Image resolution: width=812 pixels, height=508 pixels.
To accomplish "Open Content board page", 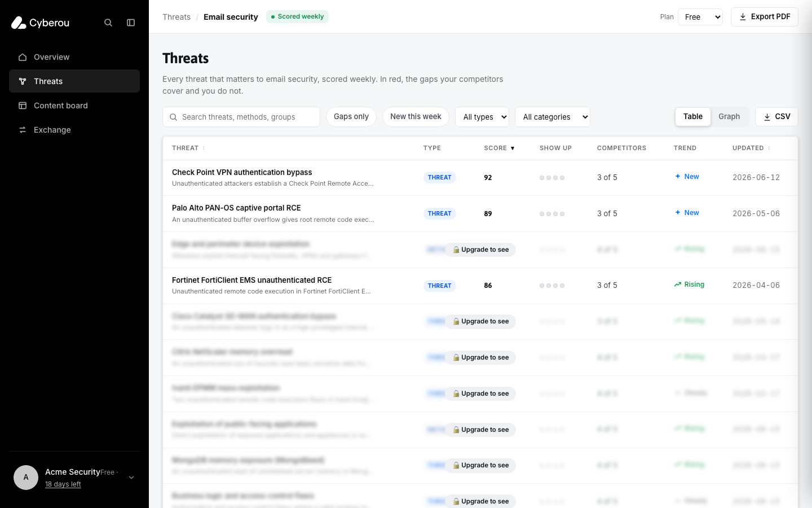I will 74,106.
